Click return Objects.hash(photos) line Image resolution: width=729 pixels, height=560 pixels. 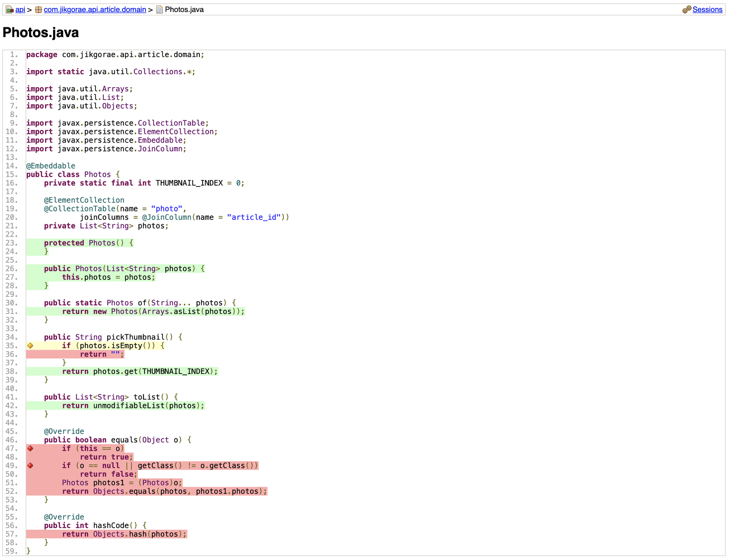point(124,534)
